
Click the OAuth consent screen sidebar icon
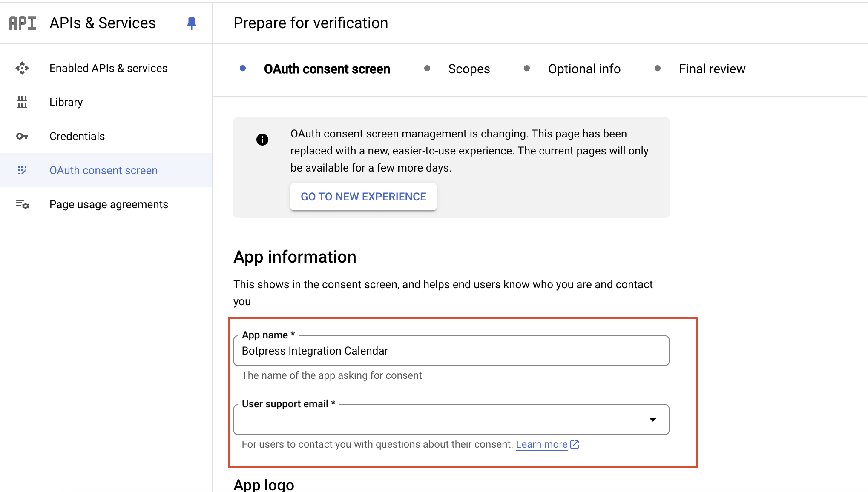point(22,170)
